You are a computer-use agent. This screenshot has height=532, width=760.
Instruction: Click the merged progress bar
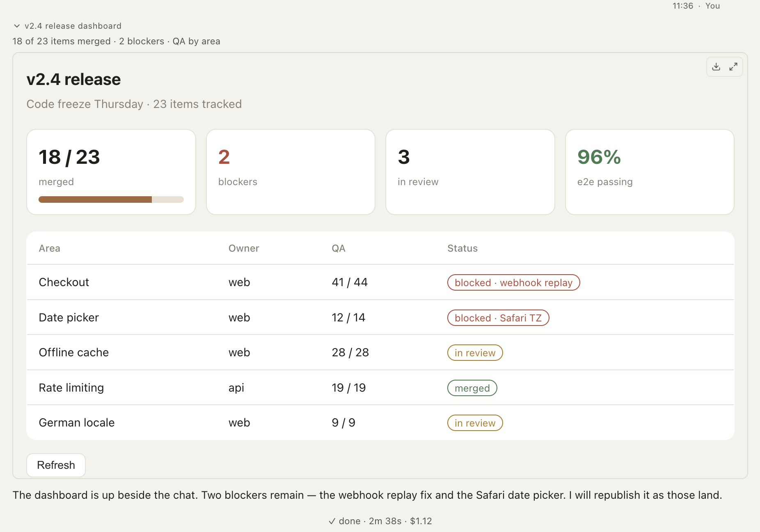click(111, 199)
